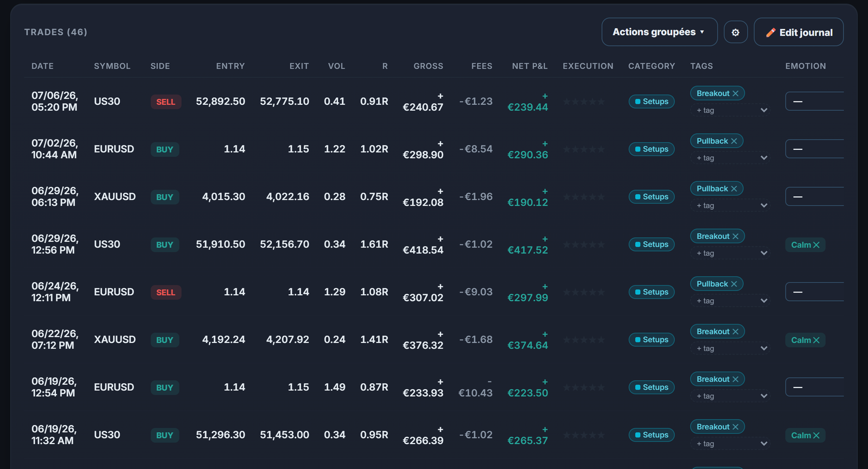
Task: Sort by the NET P&L column header
Action: pos(530,66)
